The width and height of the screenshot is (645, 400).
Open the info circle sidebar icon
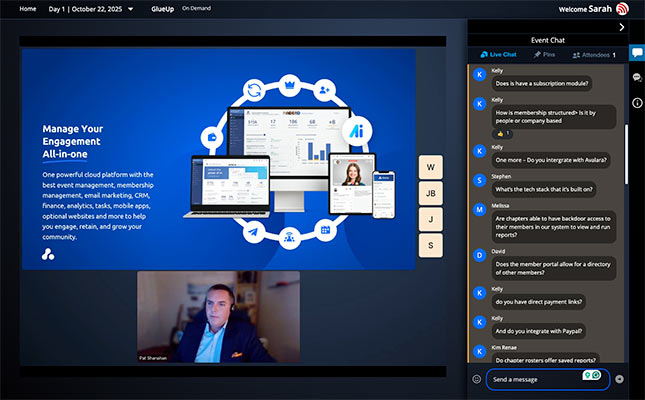(x=637, y=103)
